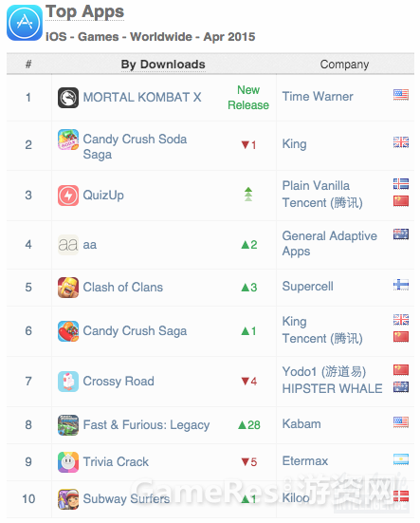Screen dimensions: 420x523
Task: Open the Fast & Furious: Legacy app icon
Action: (68, 425)
